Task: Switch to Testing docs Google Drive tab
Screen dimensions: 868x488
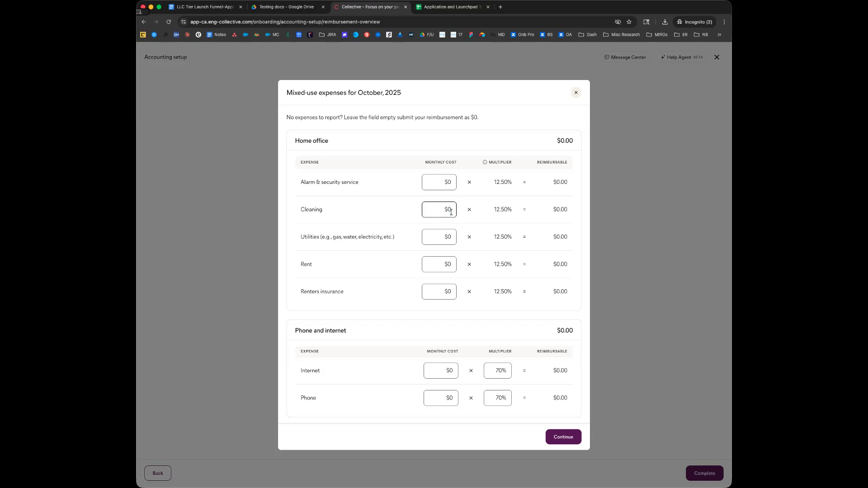Action: [x=287, y=7]
